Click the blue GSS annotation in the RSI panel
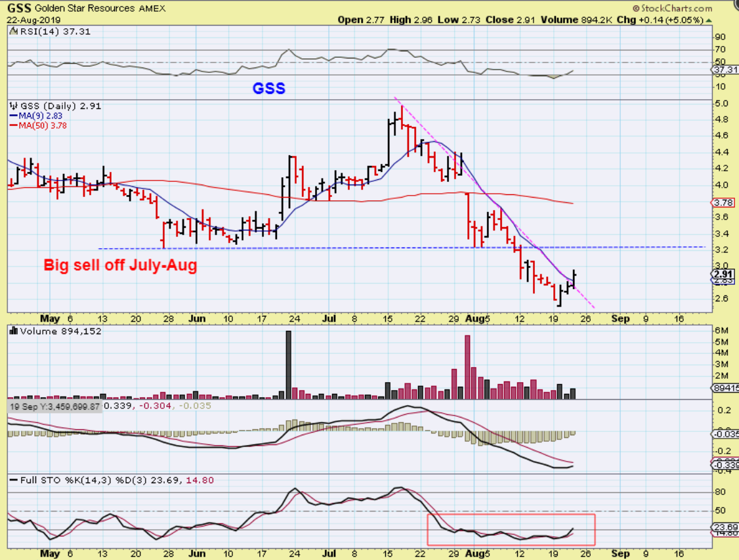This screenshot has height=560, width=739. 268,88
